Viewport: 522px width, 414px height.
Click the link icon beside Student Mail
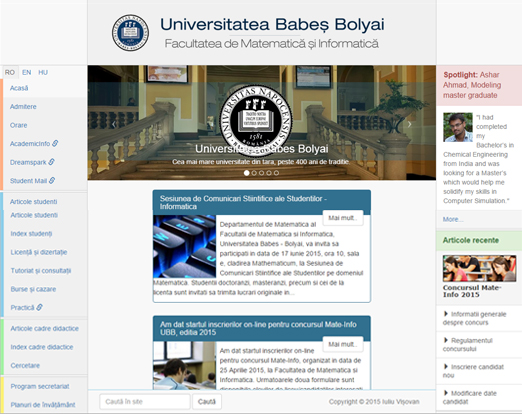pos(52,181)
